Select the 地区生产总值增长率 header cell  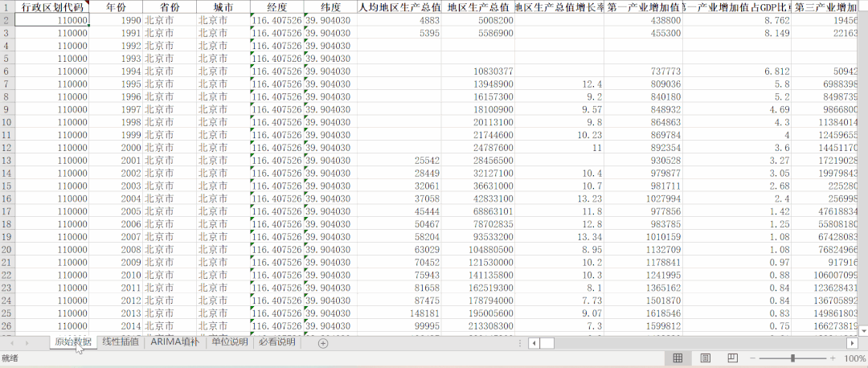(559, 6)
